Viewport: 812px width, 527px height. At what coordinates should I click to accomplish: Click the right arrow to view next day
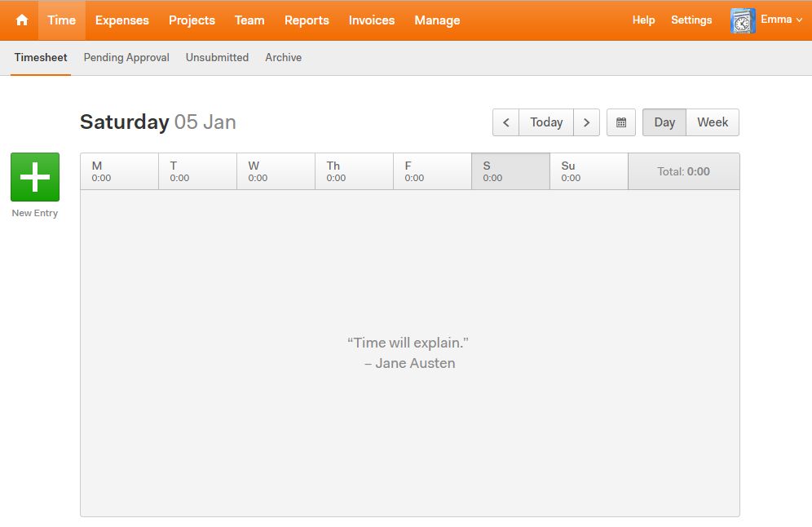tap(587, 122)
